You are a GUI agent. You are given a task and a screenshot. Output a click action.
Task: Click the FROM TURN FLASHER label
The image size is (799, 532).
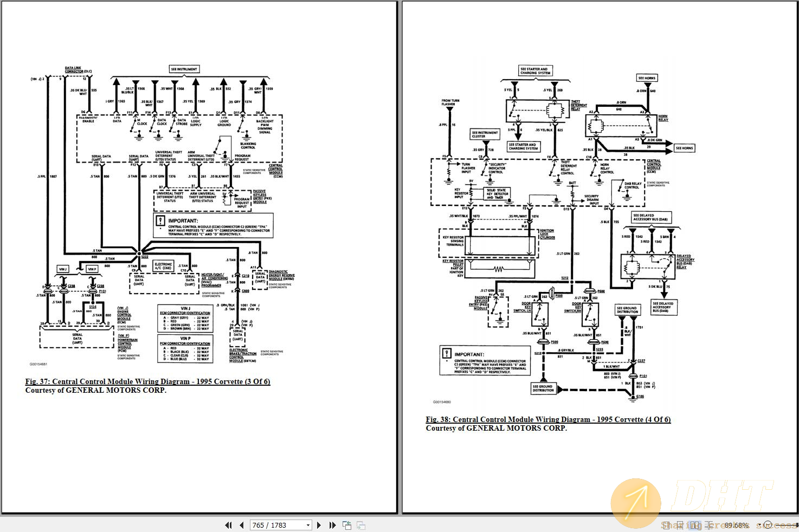(x=450, y=102)
